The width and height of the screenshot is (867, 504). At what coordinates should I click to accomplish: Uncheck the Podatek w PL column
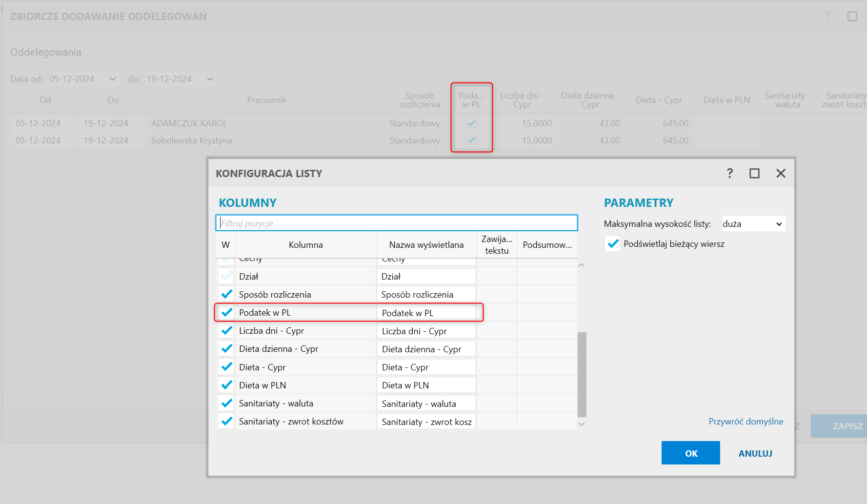[226, 312]
